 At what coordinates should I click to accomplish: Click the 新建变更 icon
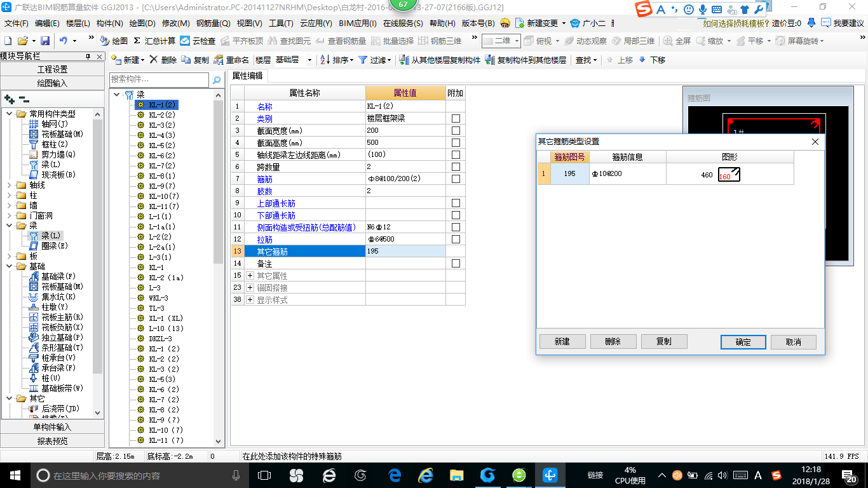tap(520, 23)
